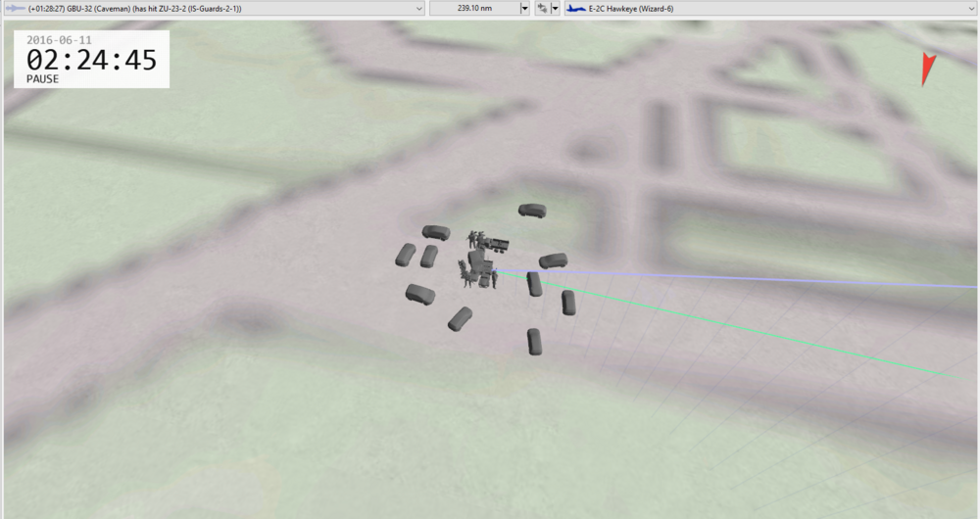Click the swap objects icon
This screenshot has width=980, height=519.
(x=542, y=9)
